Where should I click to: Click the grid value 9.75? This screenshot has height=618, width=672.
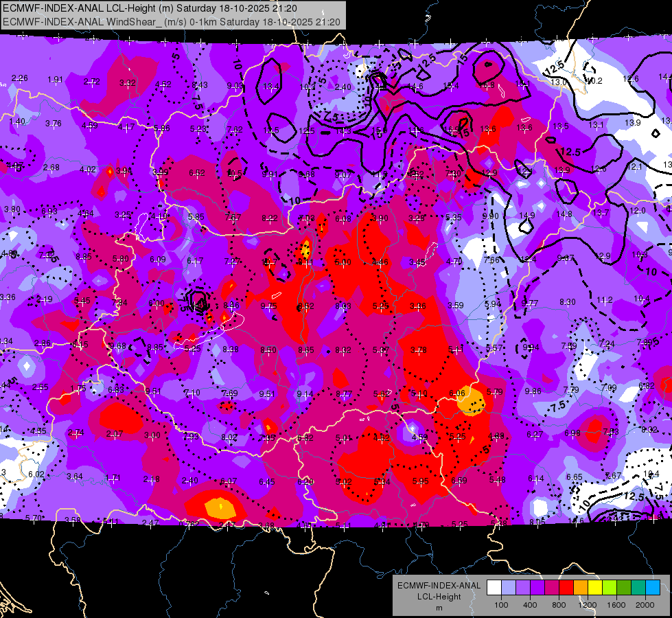268,306
